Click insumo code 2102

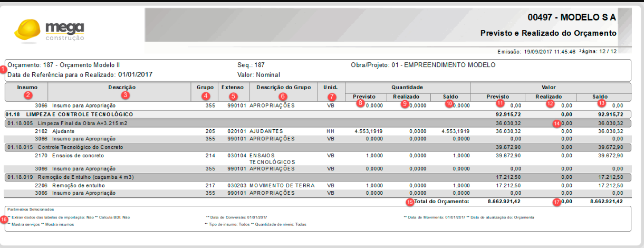[x=42, y=131]
